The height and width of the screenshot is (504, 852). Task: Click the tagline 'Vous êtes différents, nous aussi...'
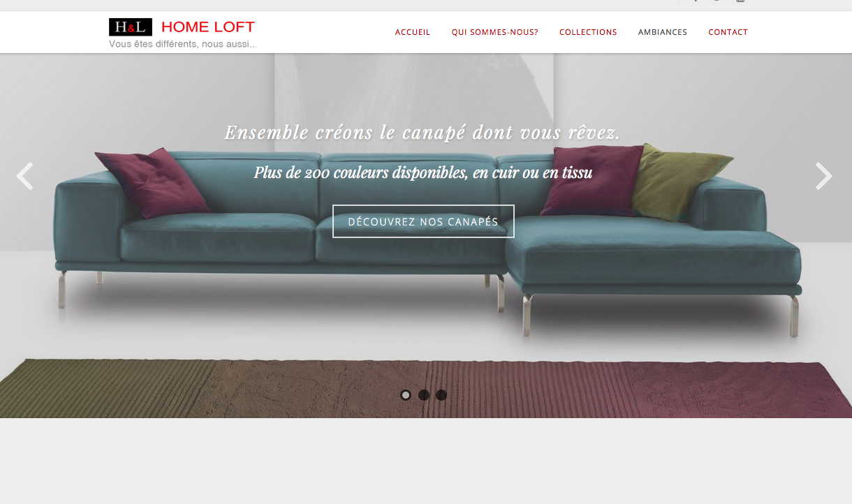click(x=183, y=44)
